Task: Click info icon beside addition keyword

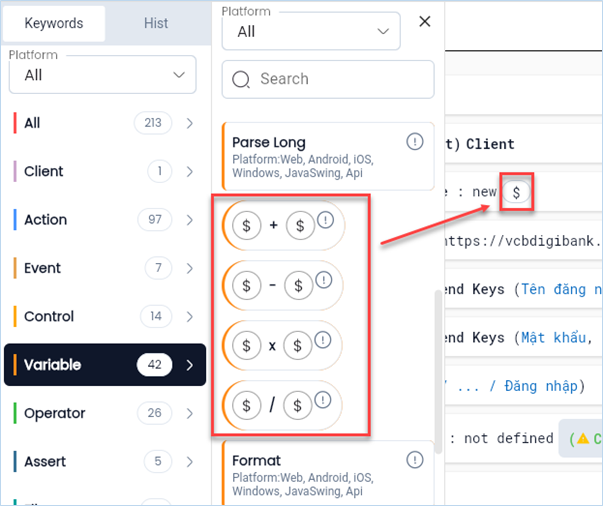Action: pyautogui.click(x=324, y=220)
